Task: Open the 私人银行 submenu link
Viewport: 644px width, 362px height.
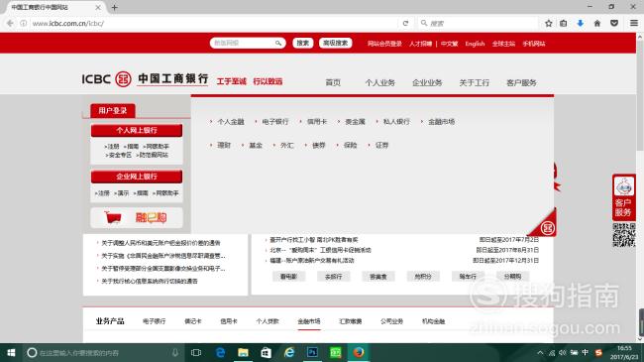Action: pyautogui.click(x=396, y=122)
